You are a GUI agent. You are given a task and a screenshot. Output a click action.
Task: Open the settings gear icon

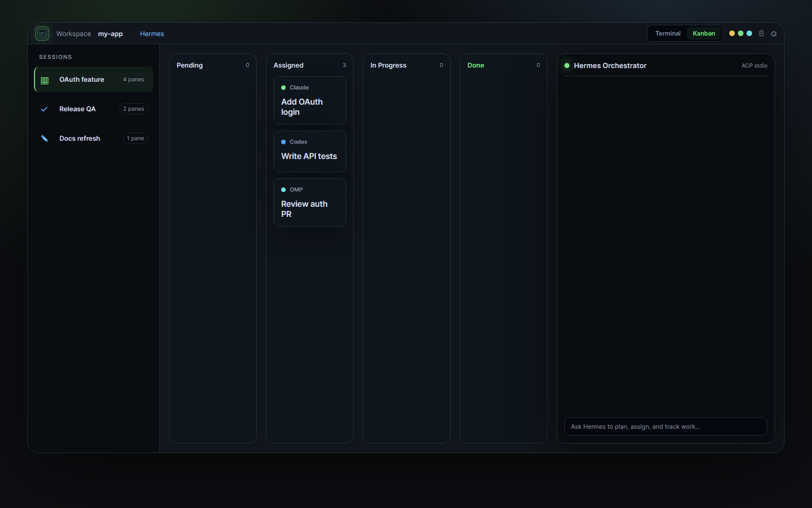774,34
